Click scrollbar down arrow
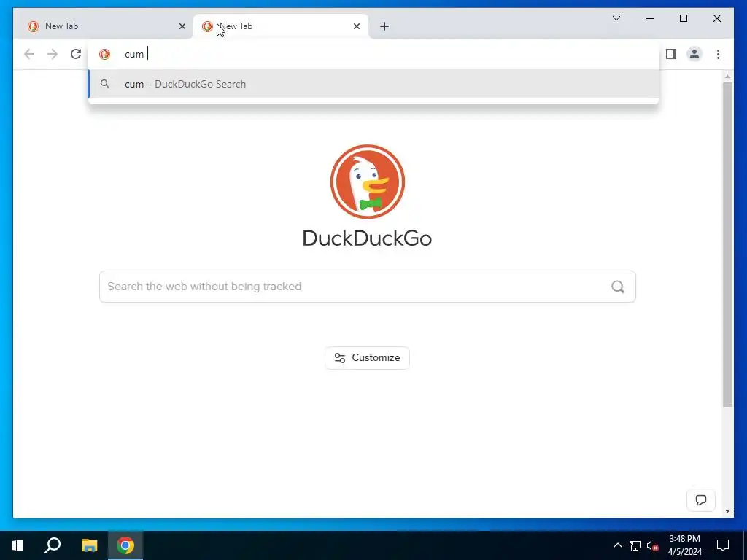Image resolution: width=747 pixels, height=560 pixels. coord(727,511)
